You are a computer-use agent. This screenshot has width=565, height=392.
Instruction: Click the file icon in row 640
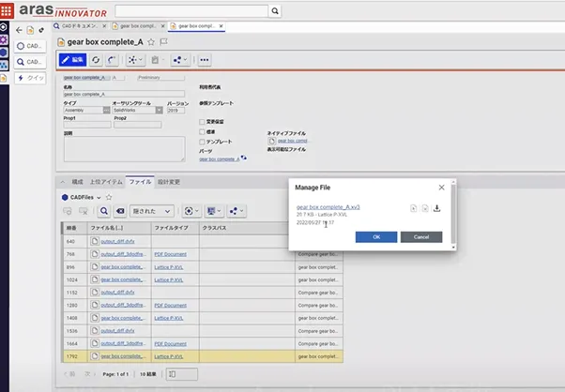(95, 241)
